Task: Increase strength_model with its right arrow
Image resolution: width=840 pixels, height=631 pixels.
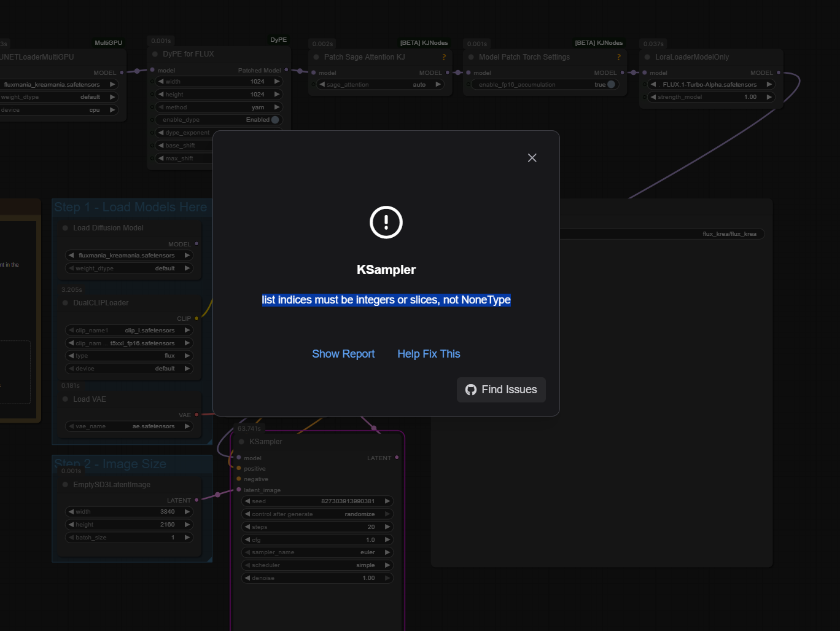Action: (x=769, y=97)
